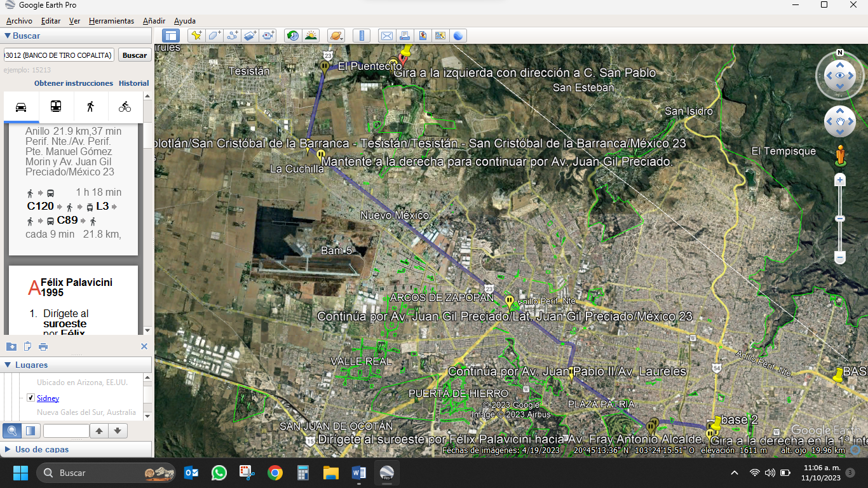Select the public transit bus mode

point(56,107)
